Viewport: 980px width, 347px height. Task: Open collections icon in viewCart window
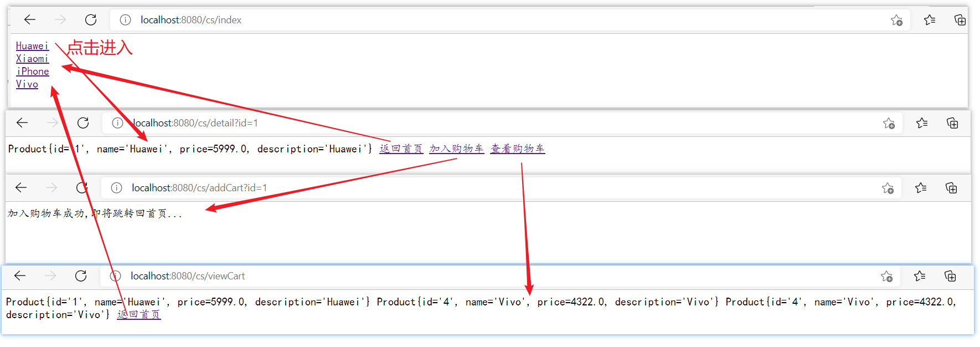(950, 276)
